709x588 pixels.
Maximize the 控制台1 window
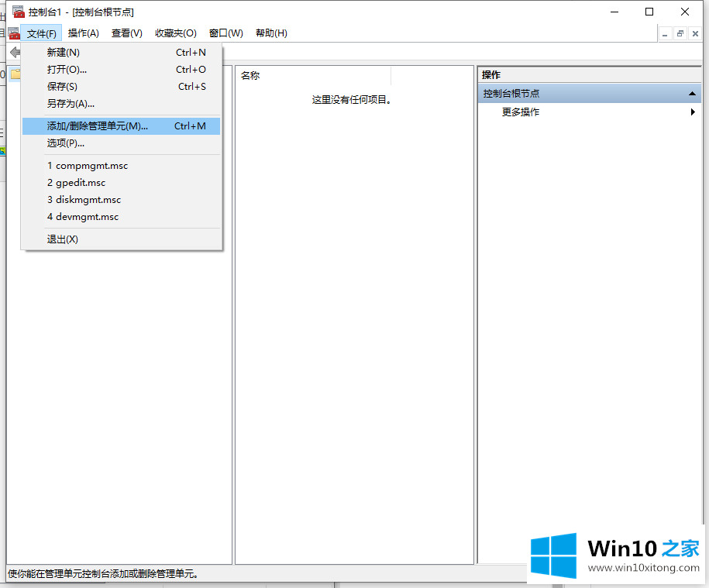click(x=649, y=12)
